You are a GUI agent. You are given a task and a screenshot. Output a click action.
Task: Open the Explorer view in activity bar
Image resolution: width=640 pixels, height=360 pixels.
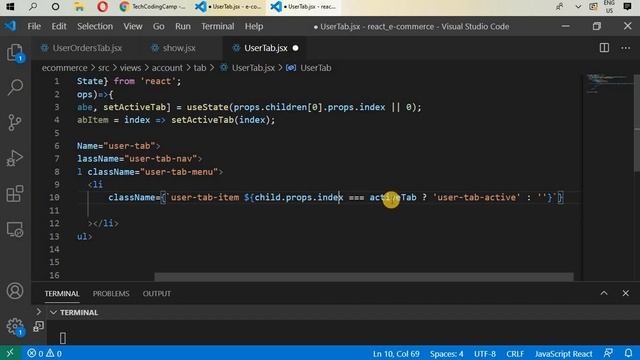coord(15,53)
